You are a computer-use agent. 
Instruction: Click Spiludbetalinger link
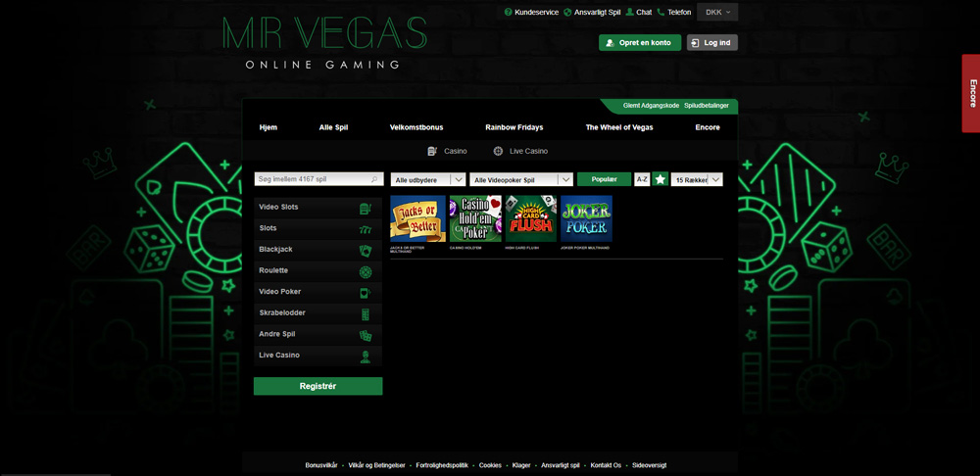(707, 106)
